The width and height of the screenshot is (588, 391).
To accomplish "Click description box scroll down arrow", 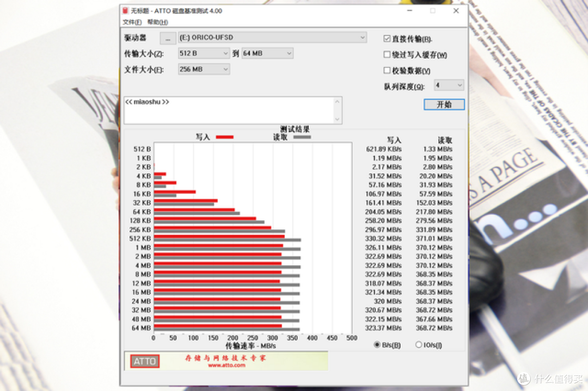I will click(337, 119).
